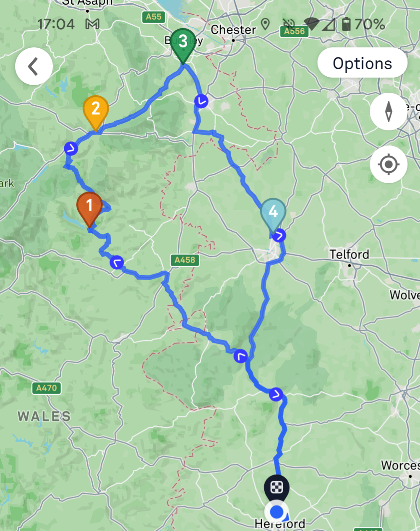
Task: Tap the Telford city label
Action: (349, 254)
